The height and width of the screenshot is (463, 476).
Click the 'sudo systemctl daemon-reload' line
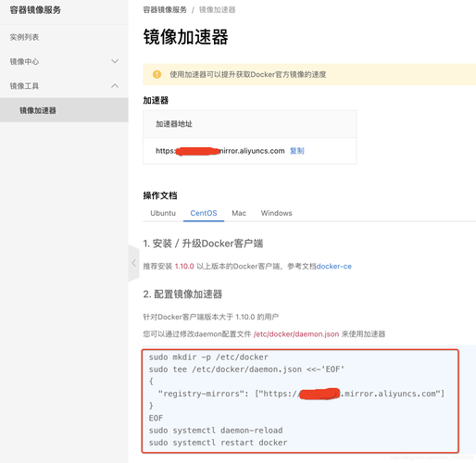[x=216, y=431]
